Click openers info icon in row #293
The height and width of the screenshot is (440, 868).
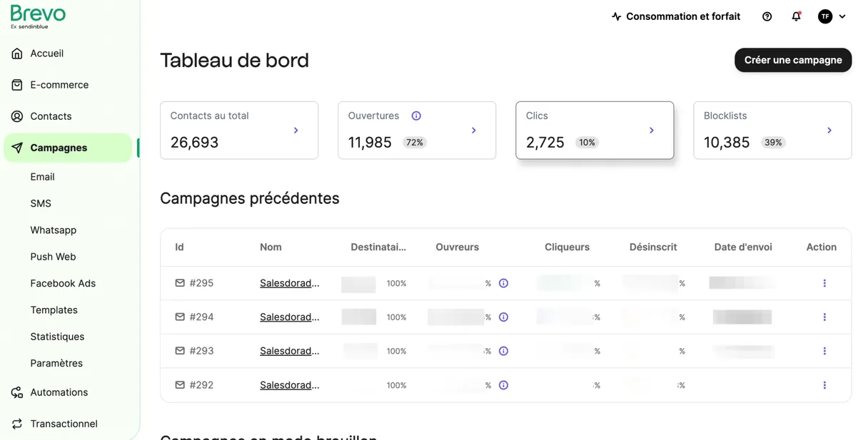click(x=503, y=351)
